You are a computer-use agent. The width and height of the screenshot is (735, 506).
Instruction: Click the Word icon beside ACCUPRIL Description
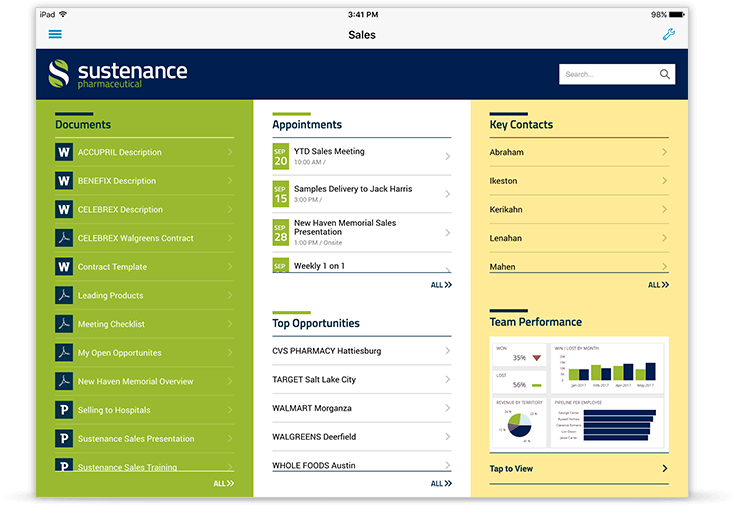coord(64,153)
